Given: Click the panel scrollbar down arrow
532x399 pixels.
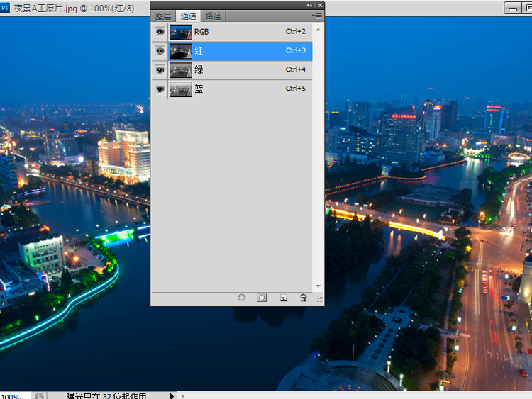Looking at the screenshot, I should pos(318,286).
